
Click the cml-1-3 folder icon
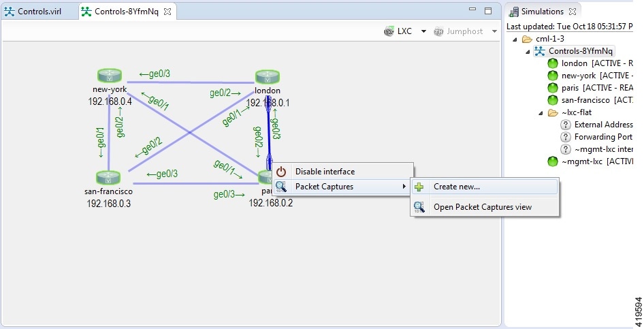pos(527,39)
